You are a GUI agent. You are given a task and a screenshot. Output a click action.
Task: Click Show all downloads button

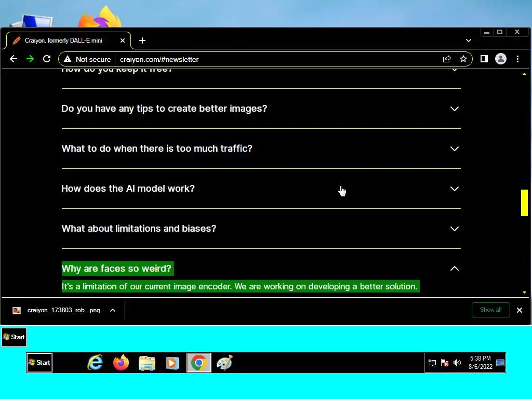point(490,310)
